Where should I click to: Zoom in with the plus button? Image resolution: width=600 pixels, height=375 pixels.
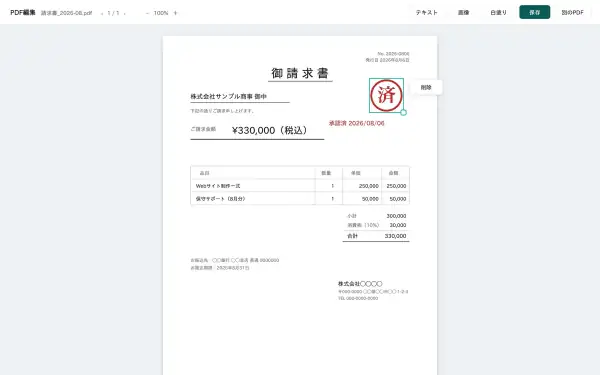[175, 13]
